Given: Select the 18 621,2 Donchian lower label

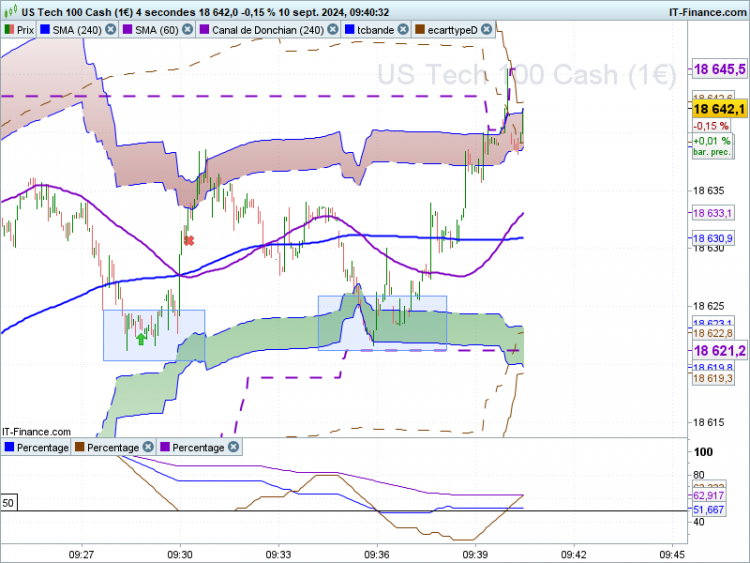Looking at the screenshot, I should pos(719,351).
